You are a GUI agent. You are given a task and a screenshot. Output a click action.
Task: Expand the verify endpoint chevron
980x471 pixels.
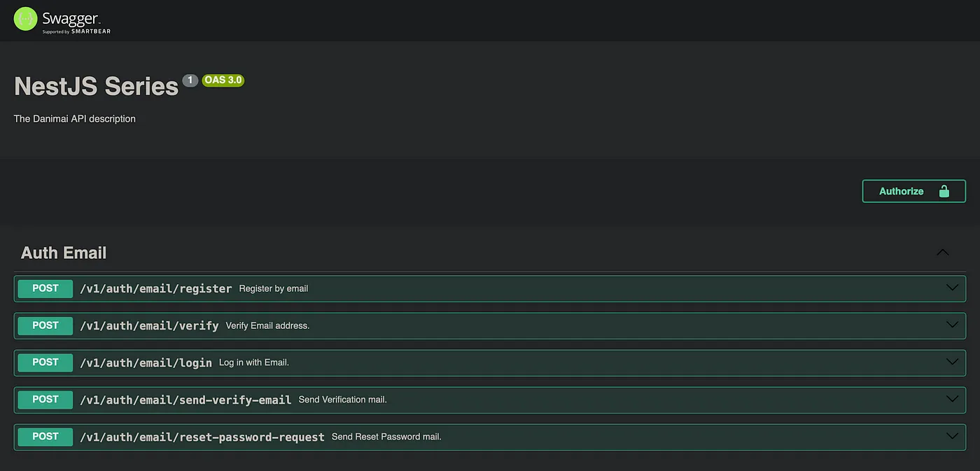point(952,325)
